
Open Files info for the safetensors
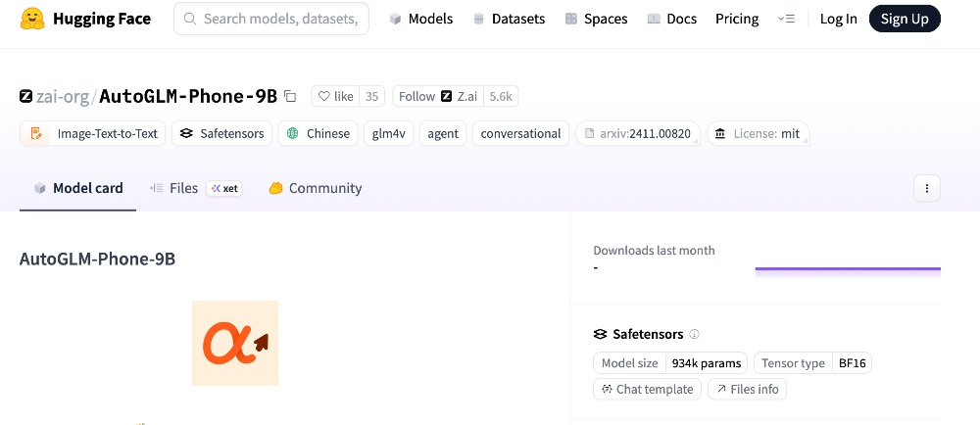coord(747,389)
